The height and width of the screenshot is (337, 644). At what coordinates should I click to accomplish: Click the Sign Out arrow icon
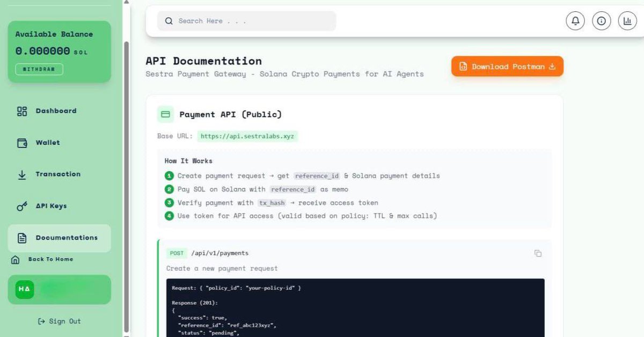click(41, 321)
